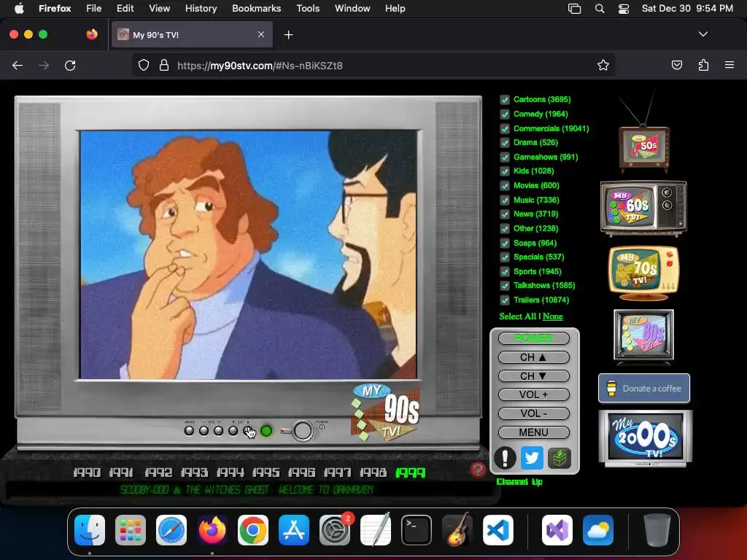
Task: Go back with the browser back arrow
Action: 18,65
